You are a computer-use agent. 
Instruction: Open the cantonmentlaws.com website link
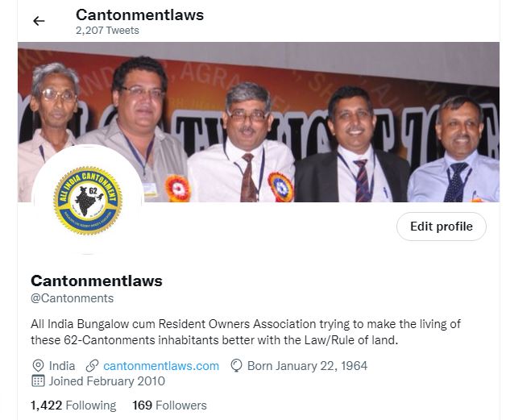pos(161,366)
